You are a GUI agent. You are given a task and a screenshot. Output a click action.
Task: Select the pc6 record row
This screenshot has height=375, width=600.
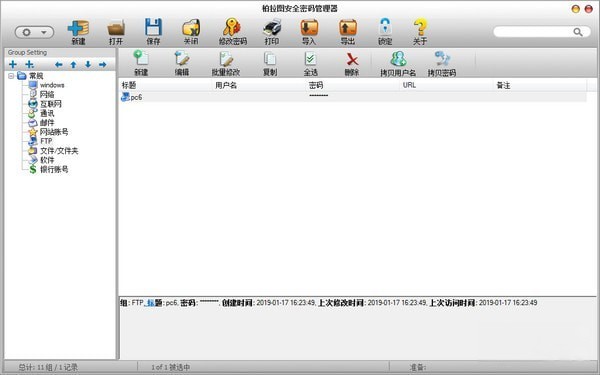(x=352, y=97)
